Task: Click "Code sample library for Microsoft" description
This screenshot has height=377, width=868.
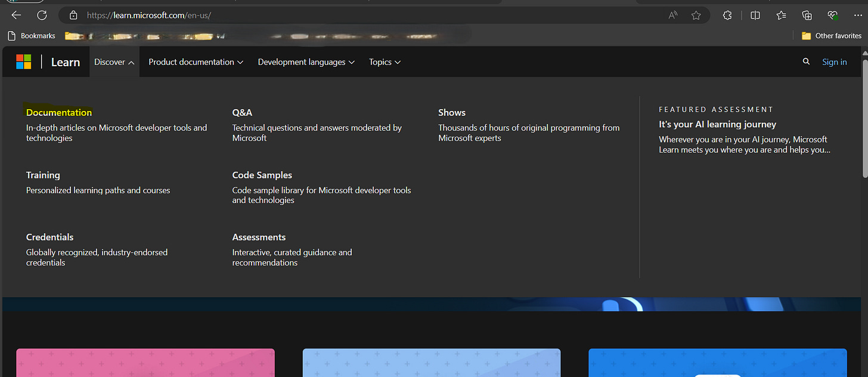Action: tap(322, 195)
